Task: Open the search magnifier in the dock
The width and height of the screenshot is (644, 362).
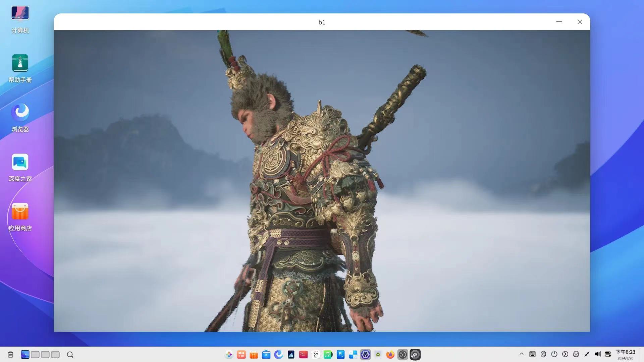Action: pos(70,355)
